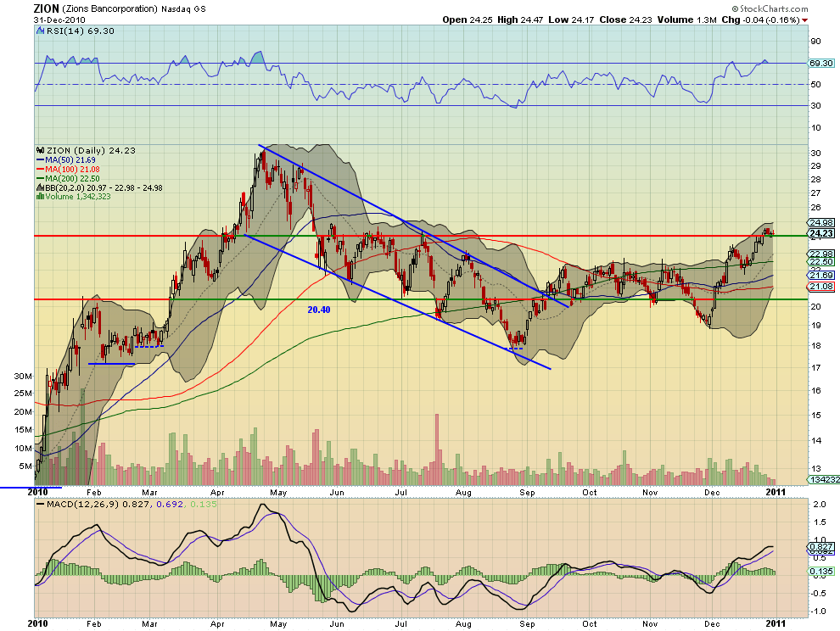Click the 21.08 MA(100) price tag
This screenshot has width=840, height=631.
821,287
